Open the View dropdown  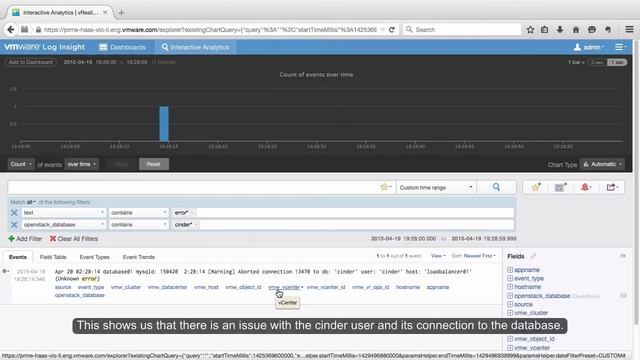coord(438,256)
